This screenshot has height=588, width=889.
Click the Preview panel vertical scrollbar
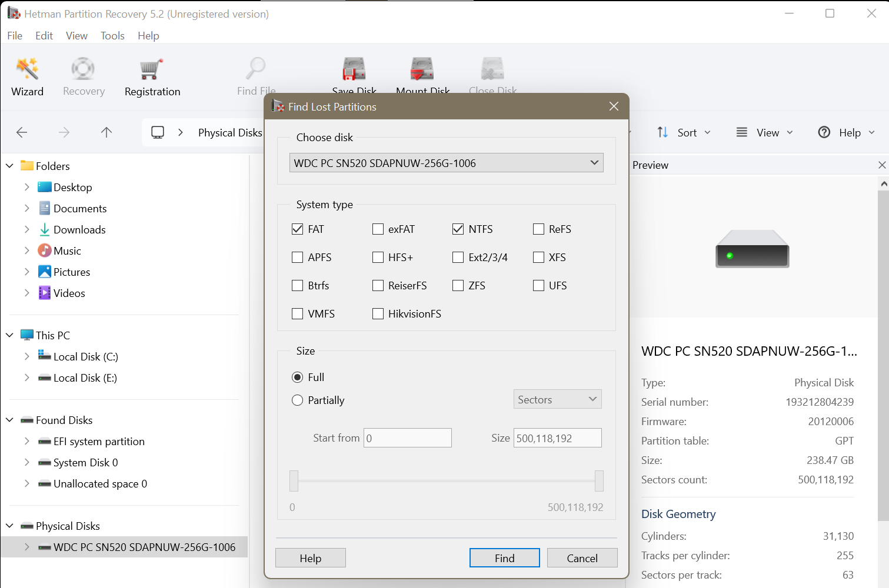[883, 356]
